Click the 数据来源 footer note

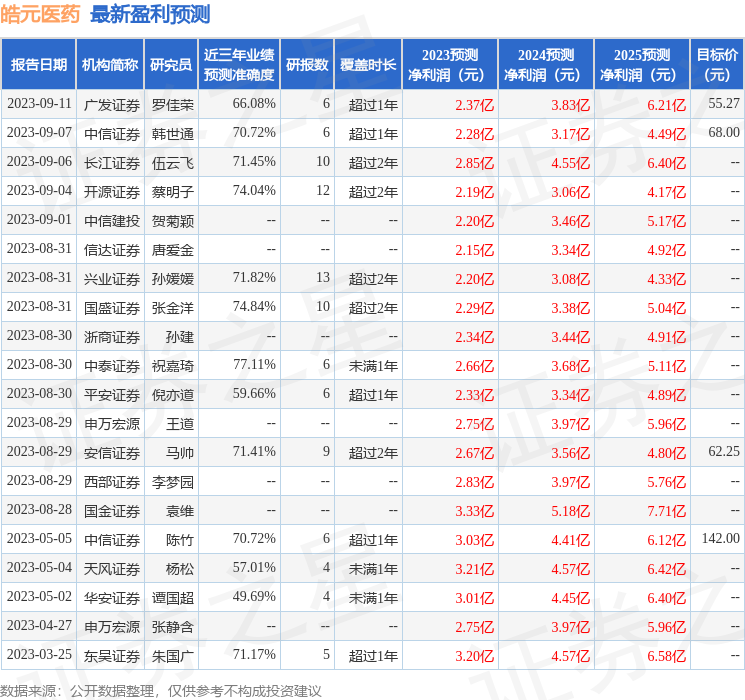coord(161,690)
